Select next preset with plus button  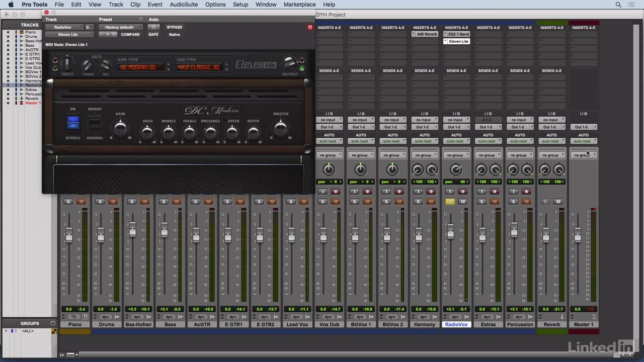pos(107,35)
